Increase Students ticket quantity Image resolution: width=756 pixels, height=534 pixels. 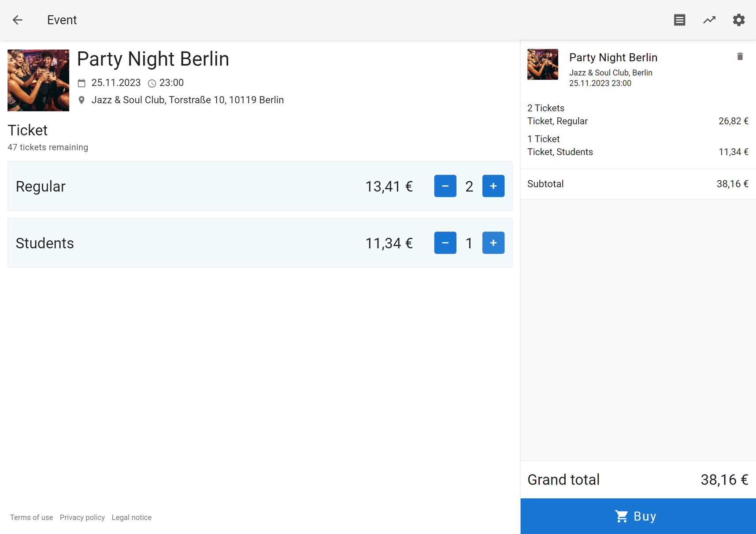[x=493, y=243]
